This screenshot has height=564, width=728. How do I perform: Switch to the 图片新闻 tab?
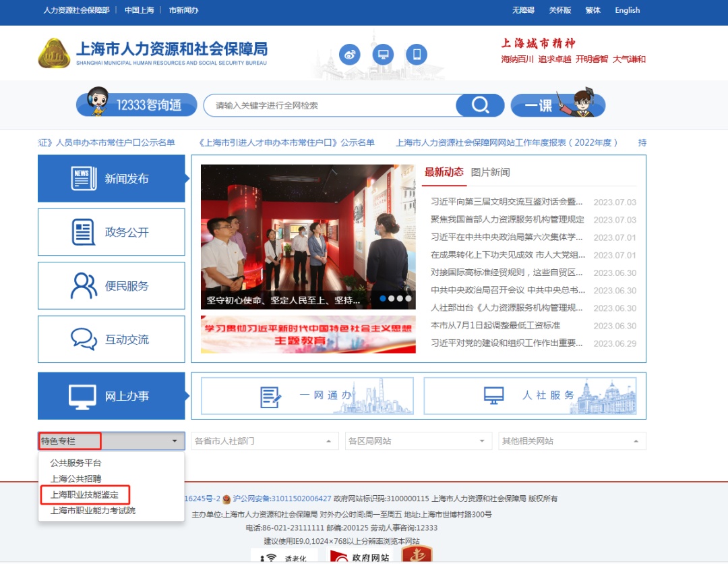(490, 172)
